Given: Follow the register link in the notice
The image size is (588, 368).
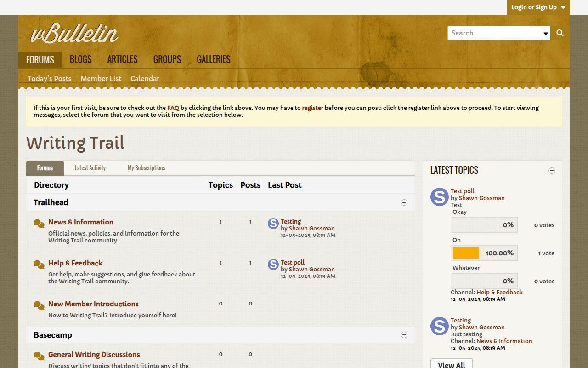Looking at the screenshot, I should click(x=312, y=108).
